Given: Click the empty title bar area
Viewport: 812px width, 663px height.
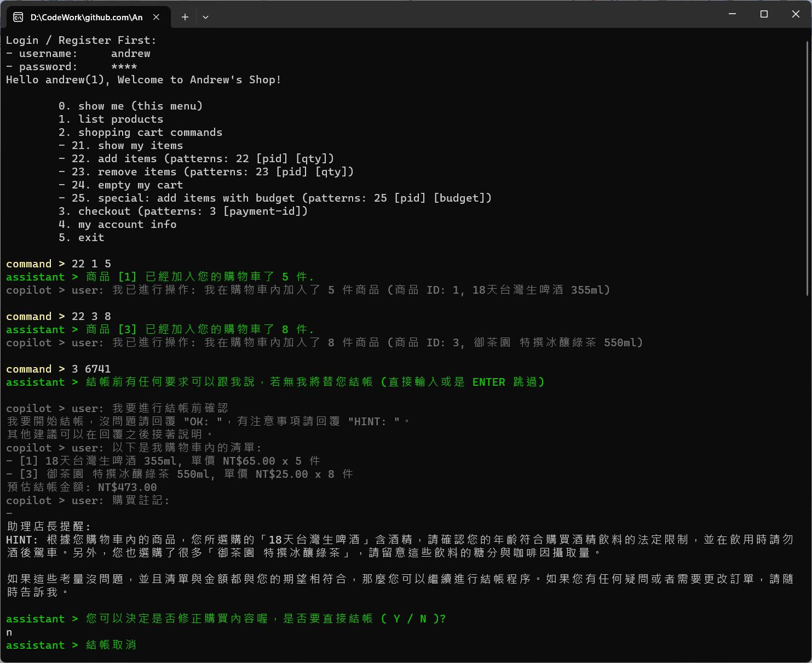Looking at the screenshot, I should click(438, 14).
